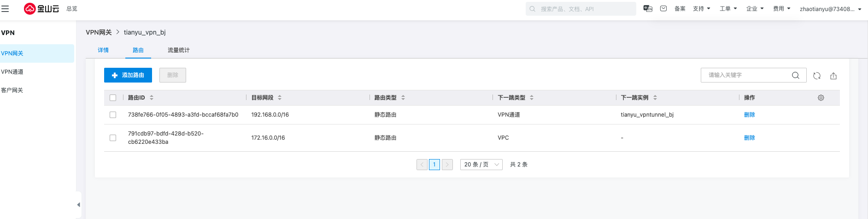This screenshot has height=219, width=868.
Task: Click the 添加路由 add route button
Action: point(128,75)
